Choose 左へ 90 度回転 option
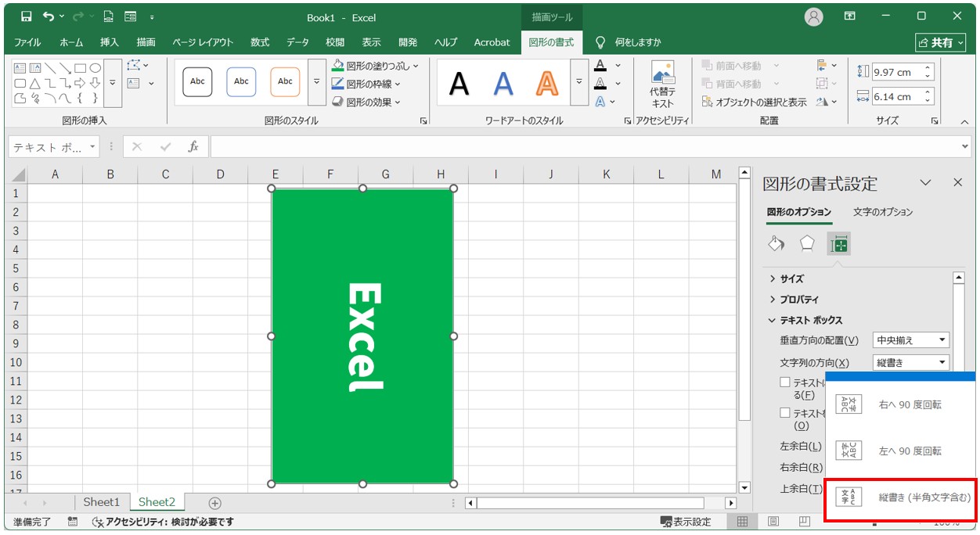Screen dimensions: 980x535 pos(900,451)
